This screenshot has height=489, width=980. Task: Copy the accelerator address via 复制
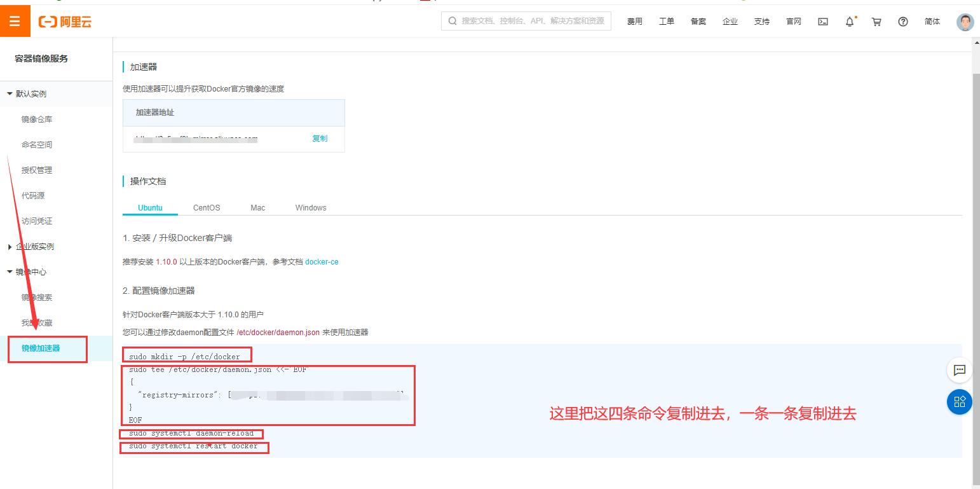click(320, 138)
